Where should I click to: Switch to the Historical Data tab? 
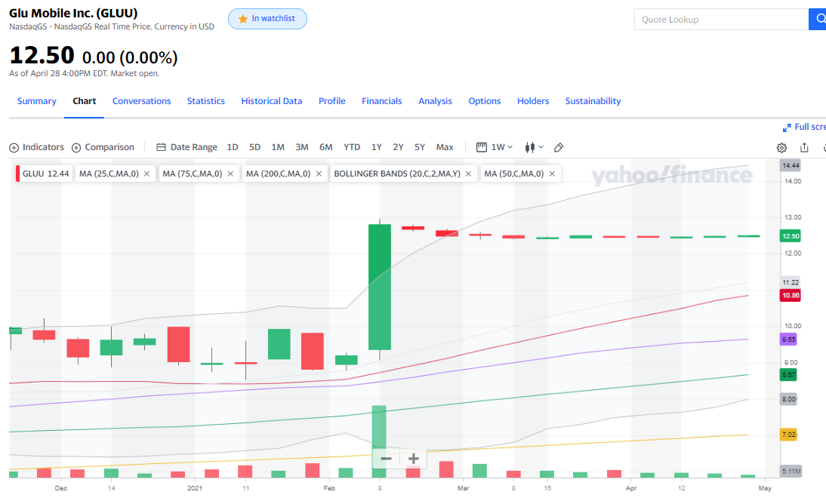(x=271, y=101)
